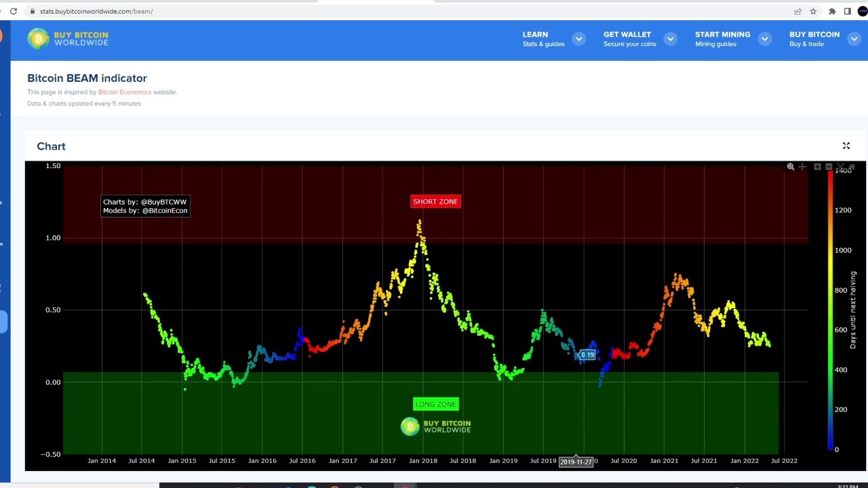
Task: Bookmark this page with the star
Action: tap(813, 11)
